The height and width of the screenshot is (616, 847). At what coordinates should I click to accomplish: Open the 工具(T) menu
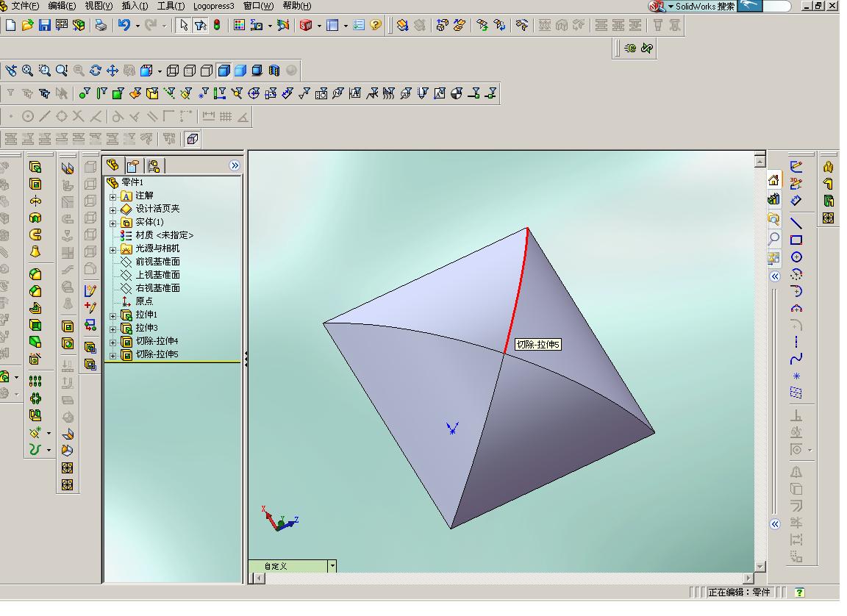click(x=171, y=6)
